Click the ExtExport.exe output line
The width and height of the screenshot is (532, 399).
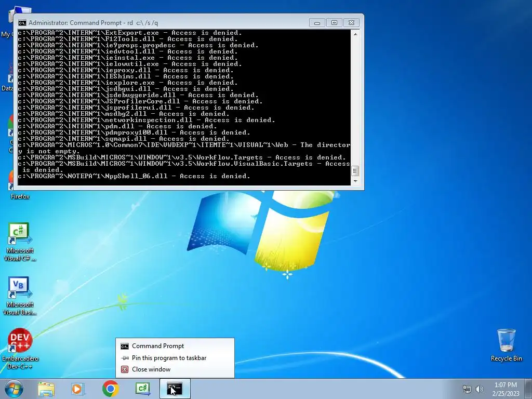coord(130,33)
